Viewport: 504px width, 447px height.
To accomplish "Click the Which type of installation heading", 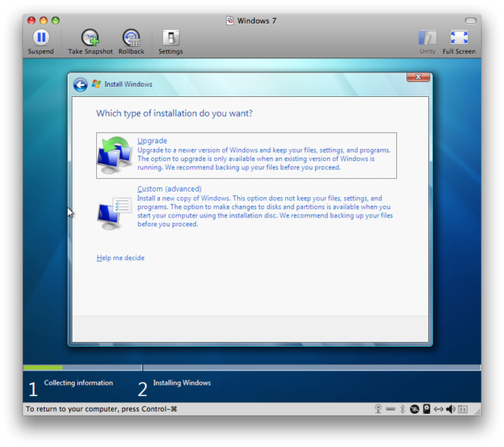I will (x=174, y=114).
